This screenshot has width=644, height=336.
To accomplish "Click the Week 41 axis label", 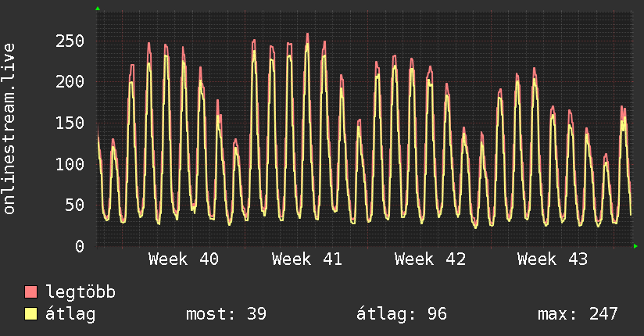I will (x=307, y=259).
